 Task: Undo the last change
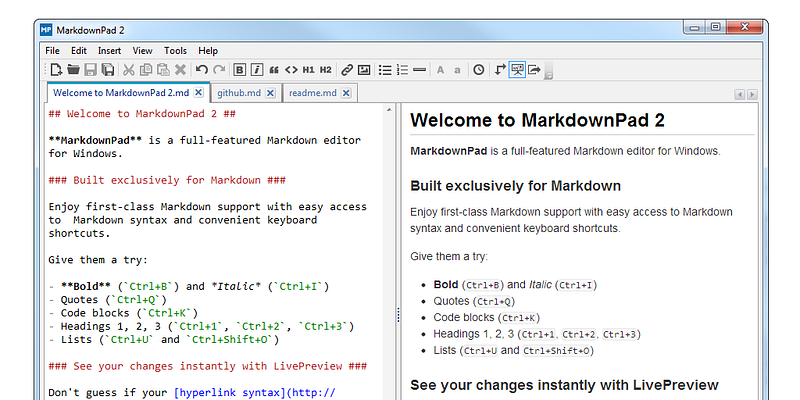[202, 70]
